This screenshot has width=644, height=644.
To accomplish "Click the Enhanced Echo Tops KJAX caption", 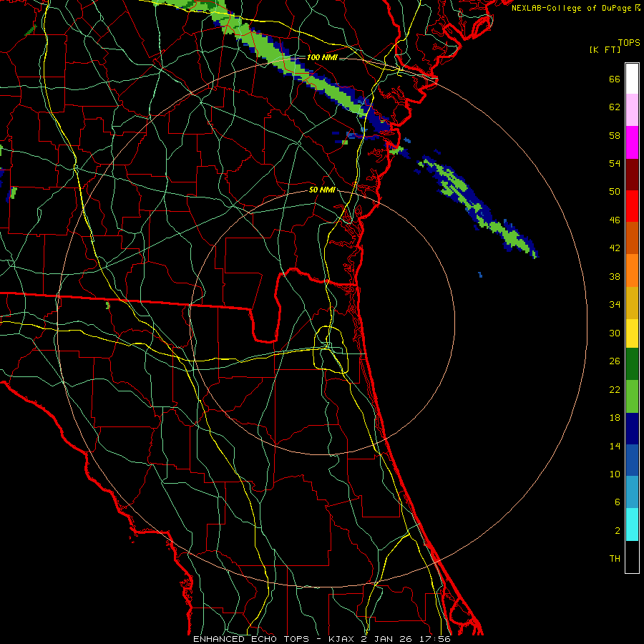I will click(x=322, y=639).
